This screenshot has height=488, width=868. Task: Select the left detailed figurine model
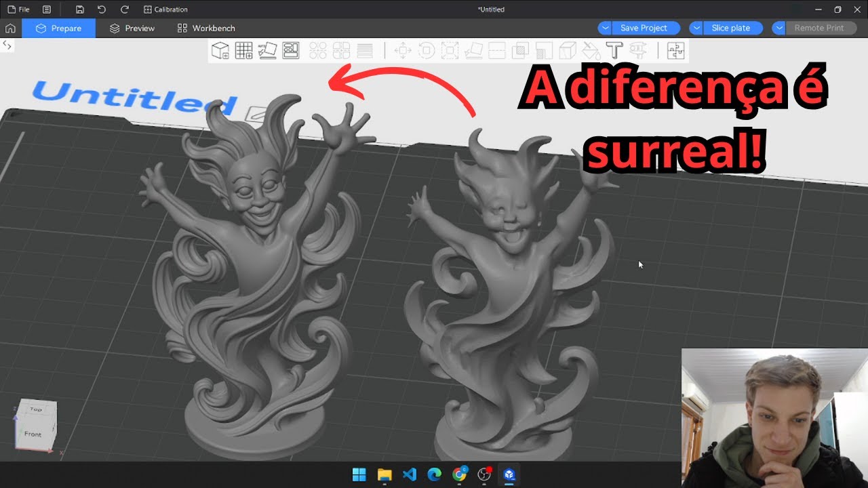(258, 278)
